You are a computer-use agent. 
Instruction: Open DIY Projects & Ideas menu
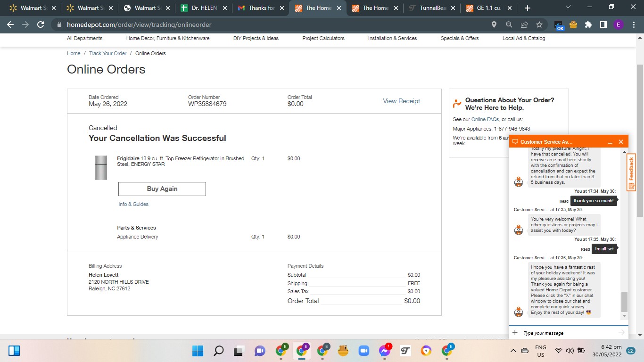point(256,38)
